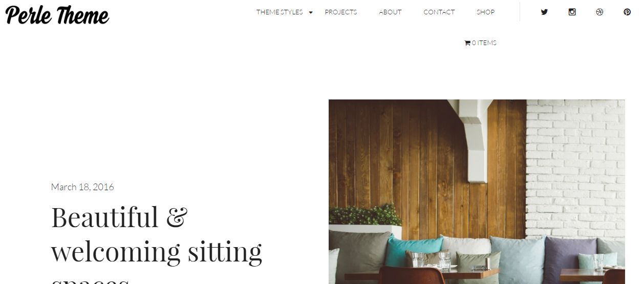Click the Instagram icon in the header
The width and height of the screenshot is (644, 284).
coord(572,12)
